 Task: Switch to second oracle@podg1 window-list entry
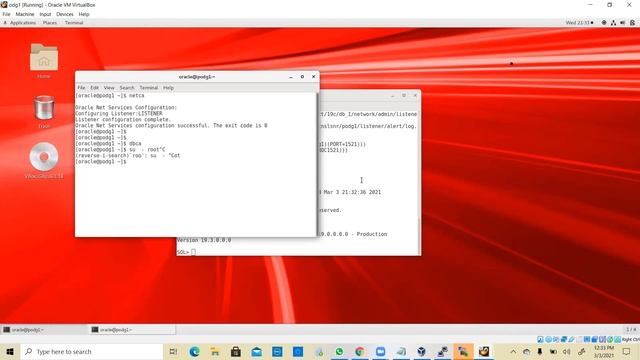(132, 329)
